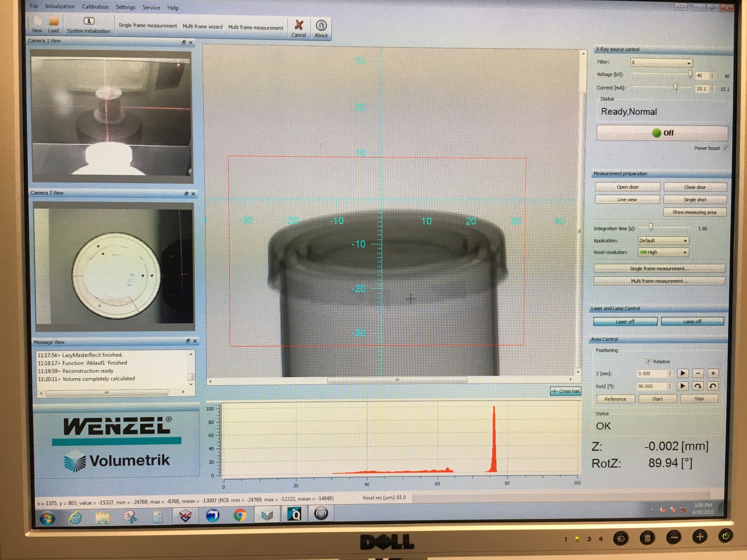Screen dimensions: 747x560
Task: Click Multi frame measurement toolbar item
Action: click(x=256, y=28)
